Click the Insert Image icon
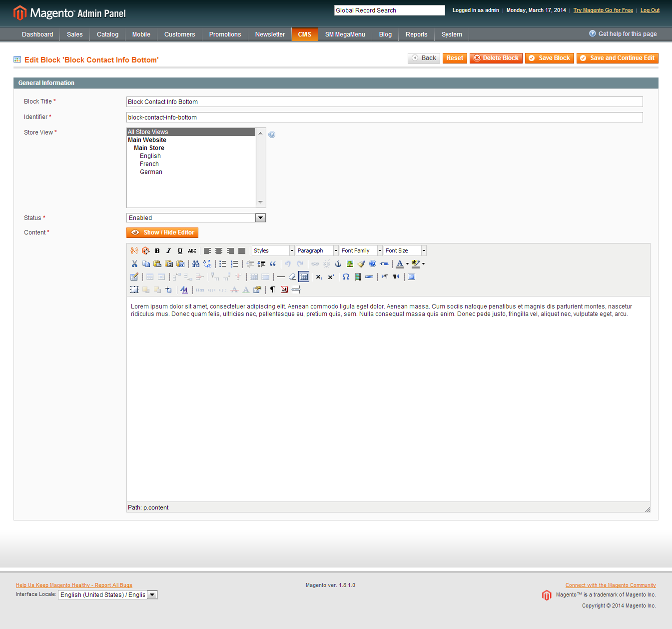This screenshot has width=672, height=629. tap(350, 263)
